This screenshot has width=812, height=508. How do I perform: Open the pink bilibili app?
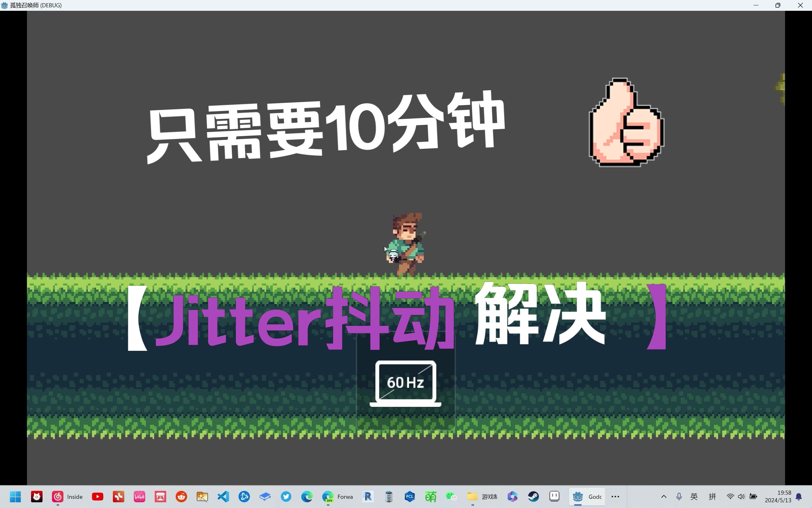point(140,496)
